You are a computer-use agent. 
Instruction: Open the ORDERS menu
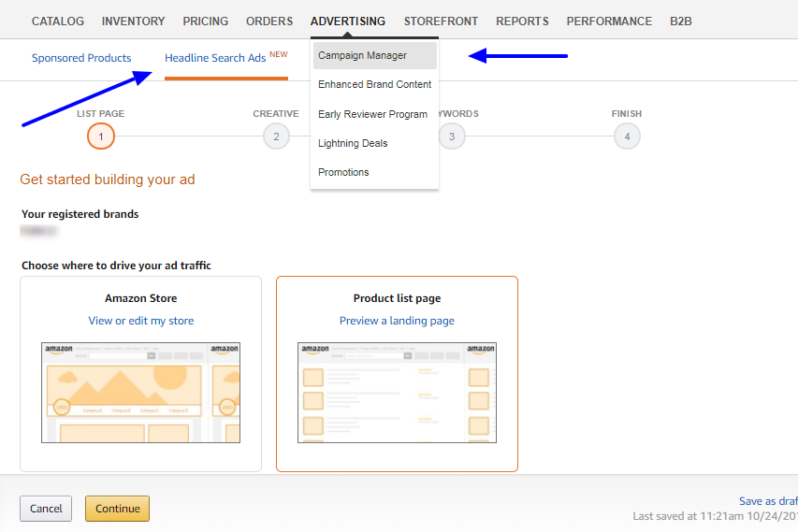[x=269, y=22]
